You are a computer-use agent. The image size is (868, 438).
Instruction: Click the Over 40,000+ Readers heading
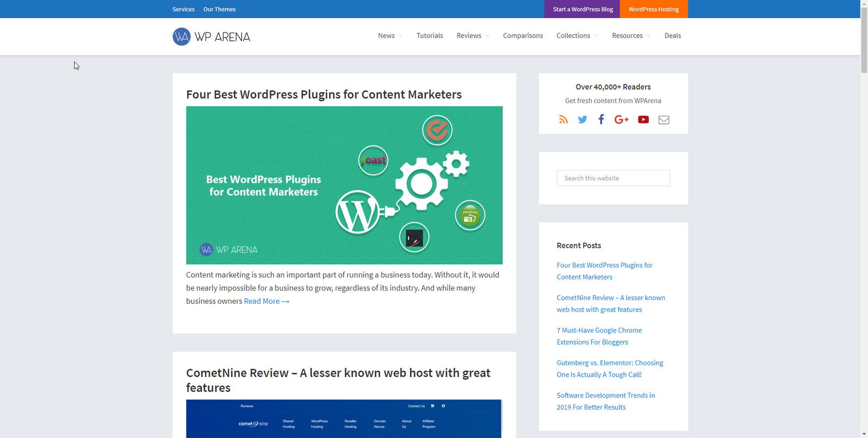coord(613,87)
